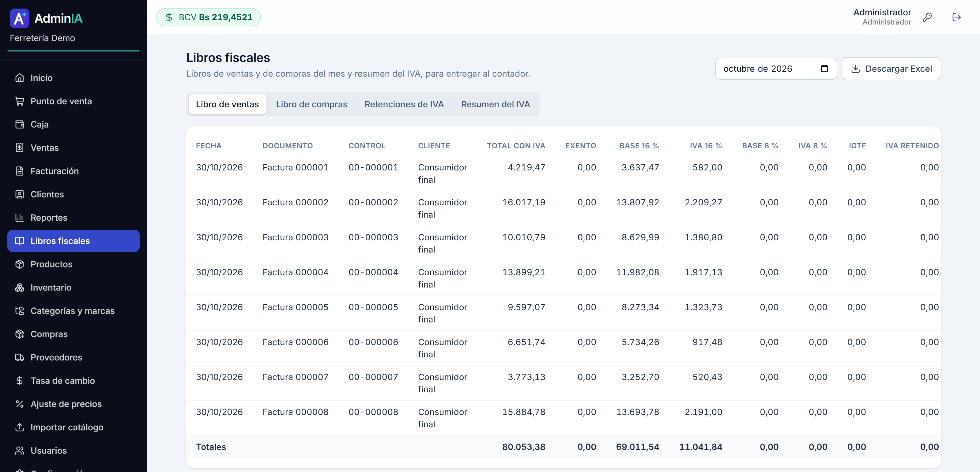Go to Libros fiscales menu item
This screenshot has width=980, height=472.
pyautogui.click(x=73, y=241)
